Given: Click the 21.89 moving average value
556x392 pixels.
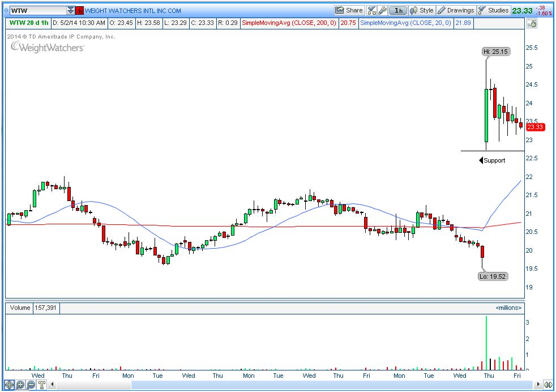Looking at the screenshot, I should point(463,23).
